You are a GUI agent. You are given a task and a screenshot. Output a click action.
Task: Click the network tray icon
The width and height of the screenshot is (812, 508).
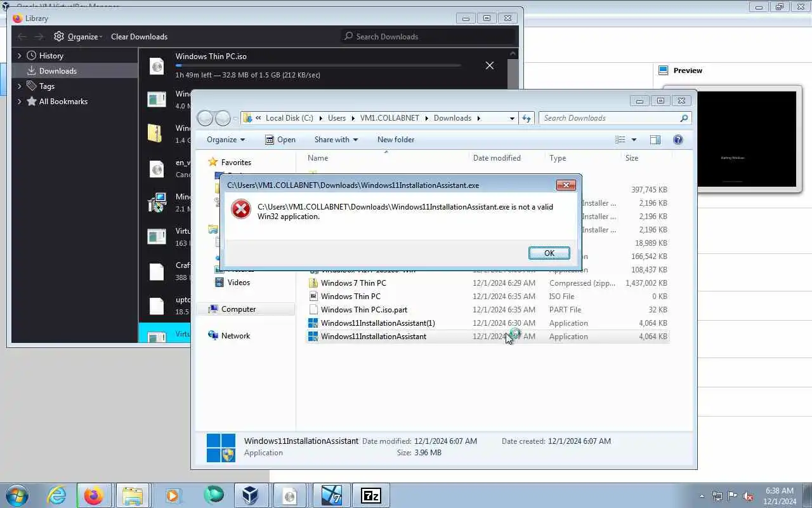click(717, 496)
